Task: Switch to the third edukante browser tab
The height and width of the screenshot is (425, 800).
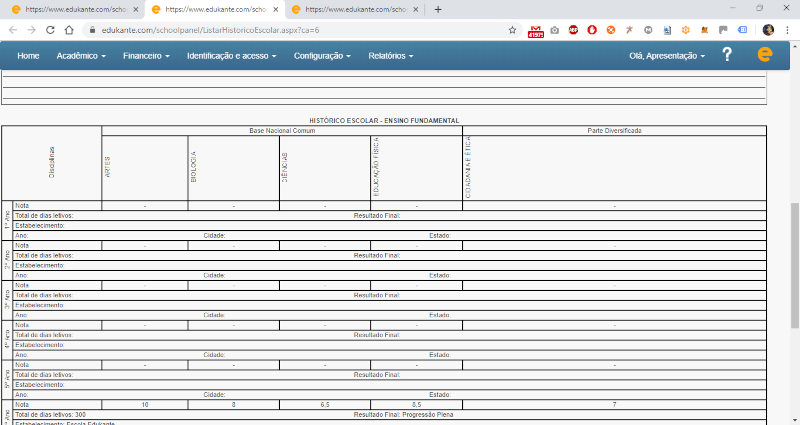Action: pos(355,10)
